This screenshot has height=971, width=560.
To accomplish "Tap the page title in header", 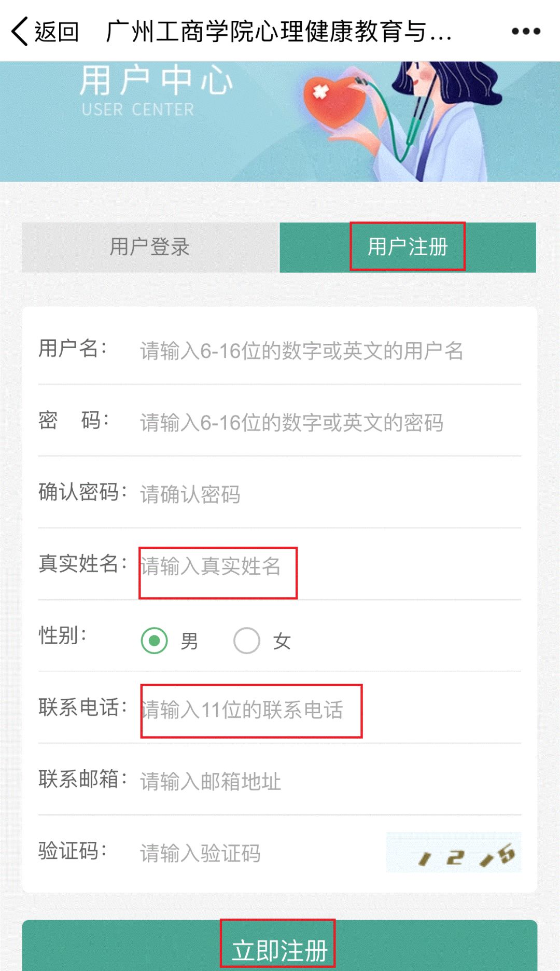I will coord(278,32).
